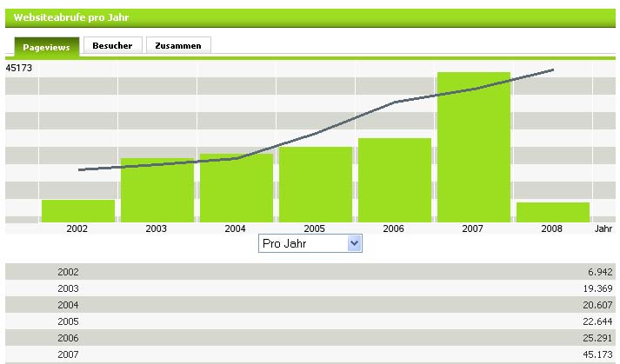Select the 2006 chart bar
This screenshot has height=364, width=620.
pos(394,180)
